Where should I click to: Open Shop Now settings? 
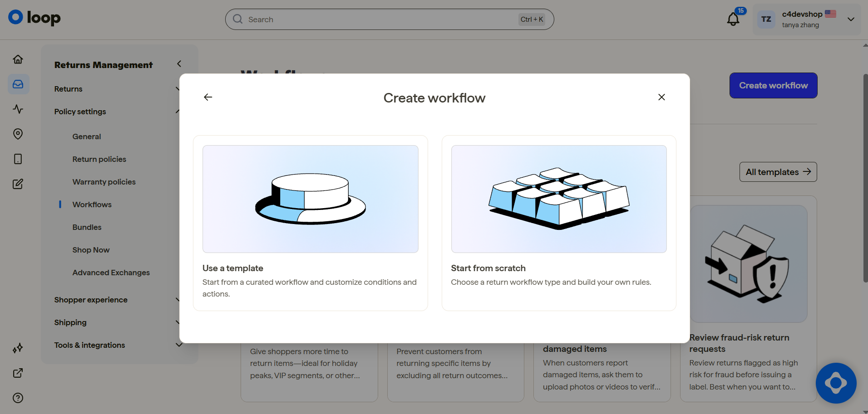[91, 250]
